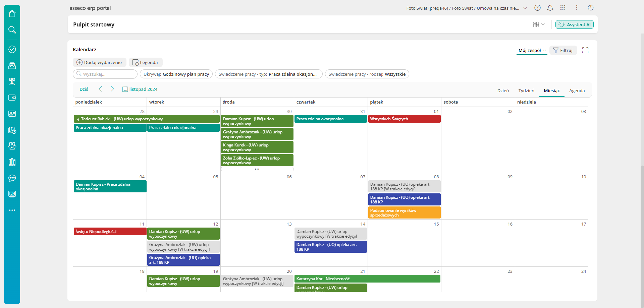The height and width of the screenshot is (308, 644).
Task: Open Damian Kupisz urlop event on the 19th
Action: point(183,281)
